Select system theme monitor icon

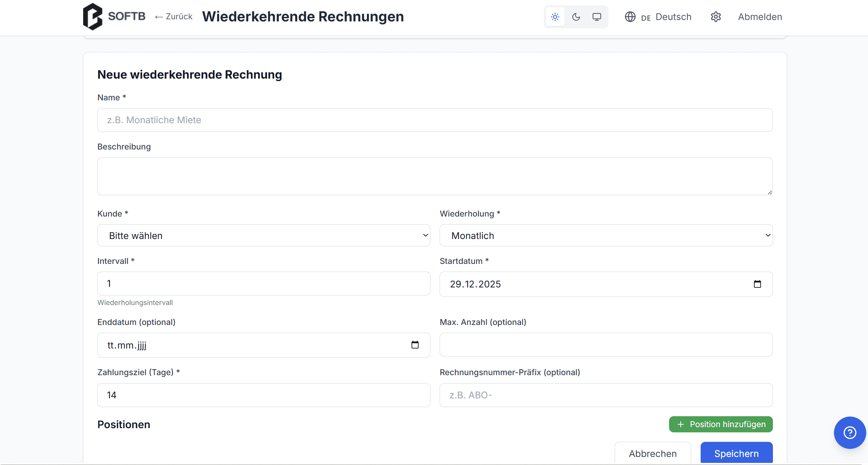coord(597,17)
